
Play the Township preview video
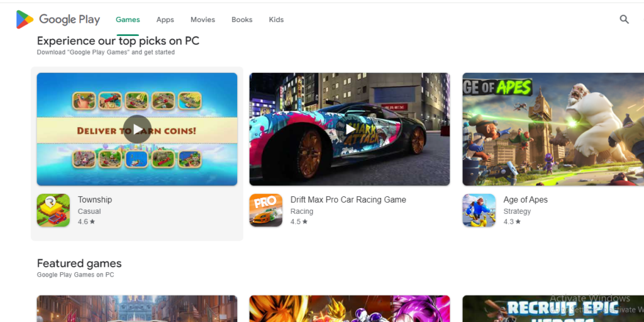pyautogui.click(x=137, y=130)
